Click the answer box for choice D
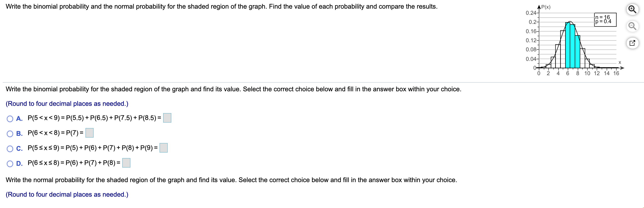 point(126,163)
